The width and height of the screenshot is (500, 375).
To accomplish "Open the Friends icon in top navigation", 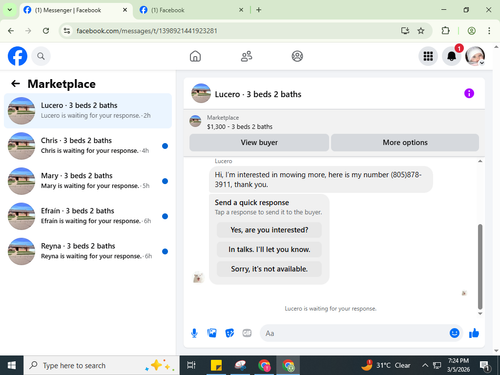I will coord(246,56).
